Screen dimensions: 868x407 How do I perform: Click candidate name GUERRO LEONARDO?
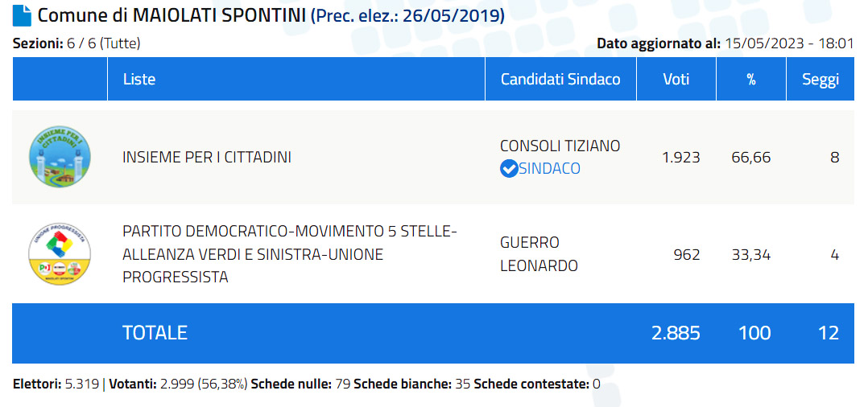point(539,254)
